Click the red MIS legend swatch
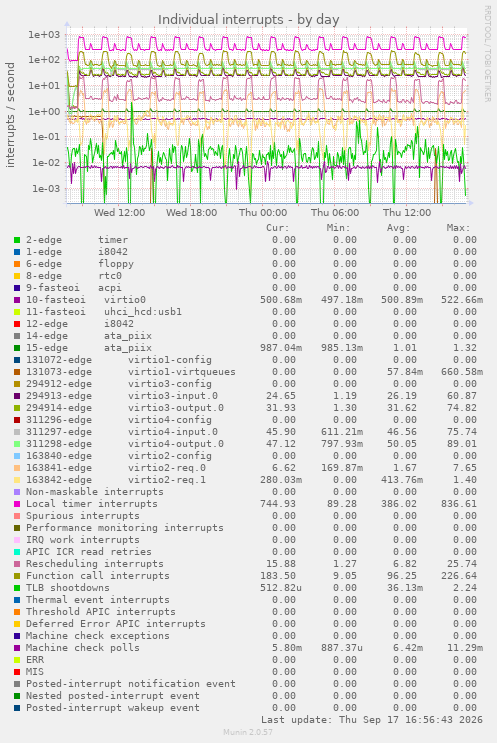 coord(17,672)
